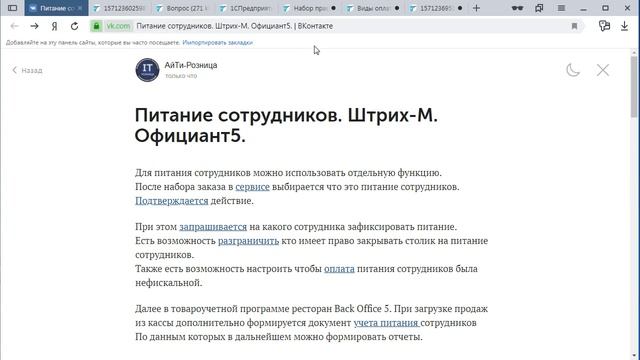Follow the учета питания link
Screen dimensions: 640x360
pyautogui.click(x=386, y=322)
